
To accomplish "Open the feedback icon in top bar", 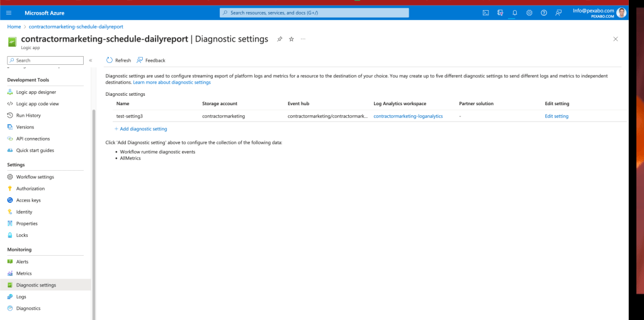I will pos(558,13).
